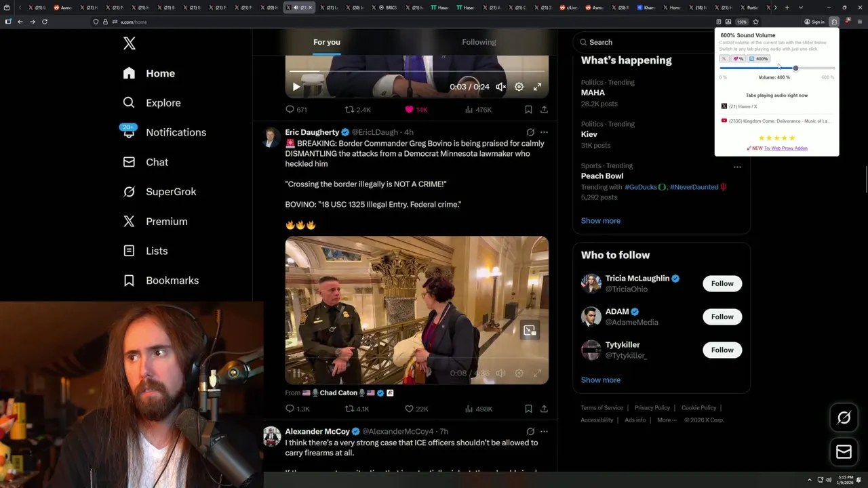Toggle picture-in-picture on Bovino video

(530, 330)
